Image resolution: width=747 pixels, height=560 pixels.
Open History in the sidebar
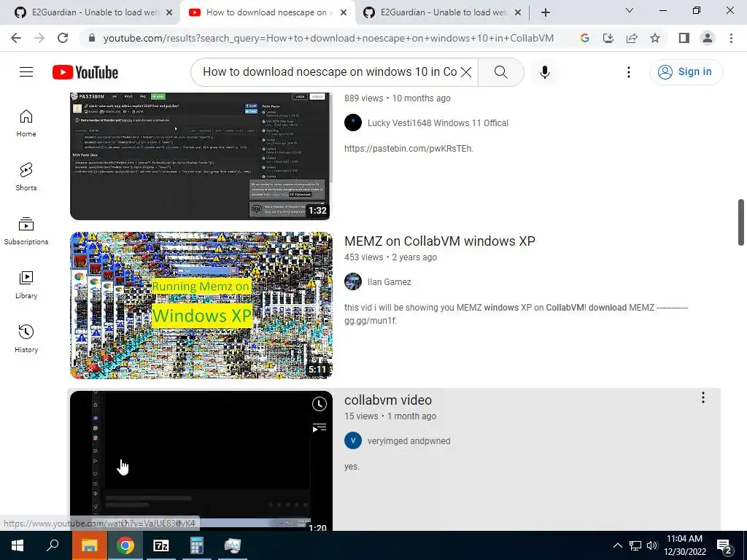(26, 338)
